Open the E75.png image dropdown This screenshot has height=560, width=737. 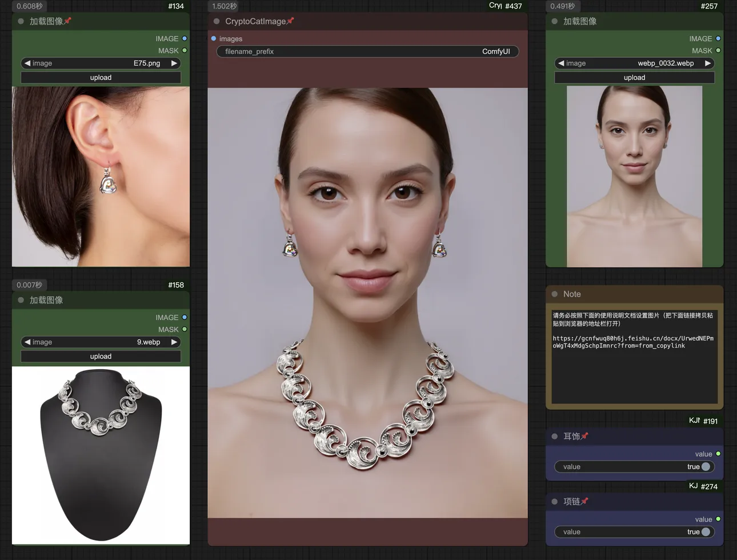(101, 63)
